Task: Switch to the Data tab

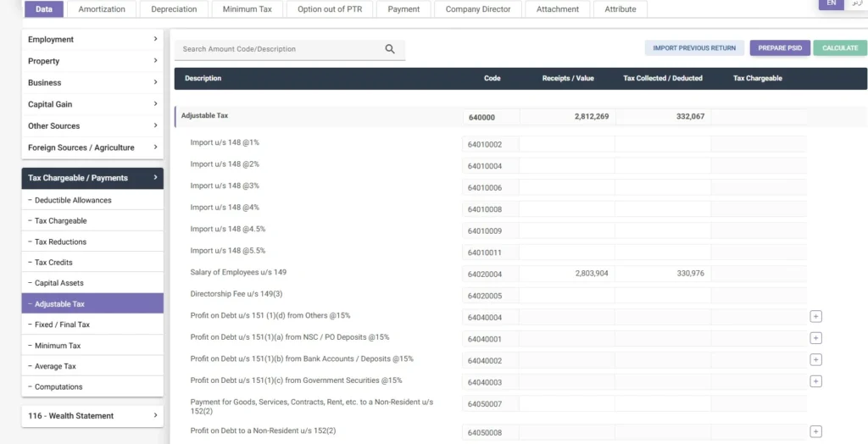Action: 44,8
